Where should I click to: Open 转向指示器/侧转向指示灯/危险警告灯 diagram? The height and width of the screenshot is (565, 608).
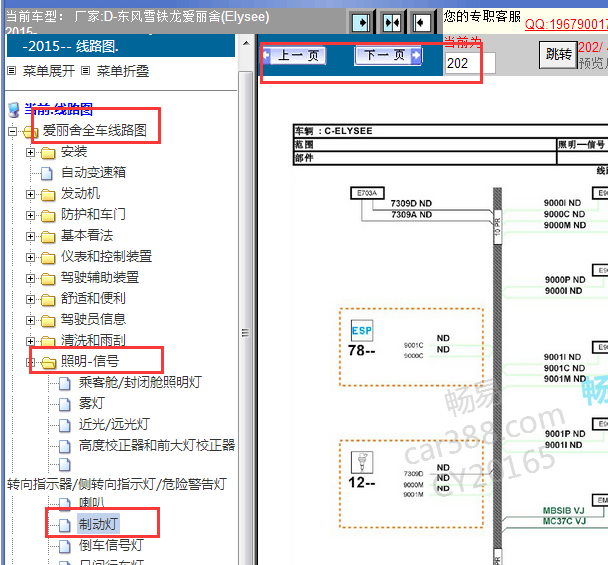pos(117,484)
